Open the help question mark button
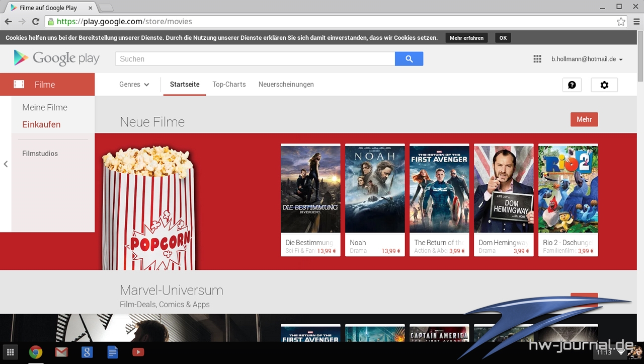 (x=572, y=85)
